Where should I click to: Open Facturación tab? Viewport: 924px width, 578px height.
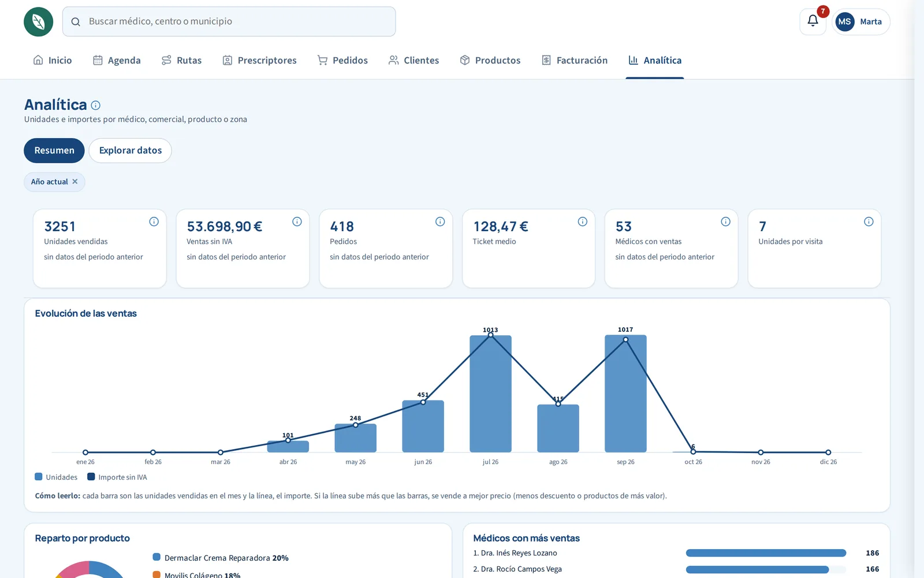coord(575,60)
